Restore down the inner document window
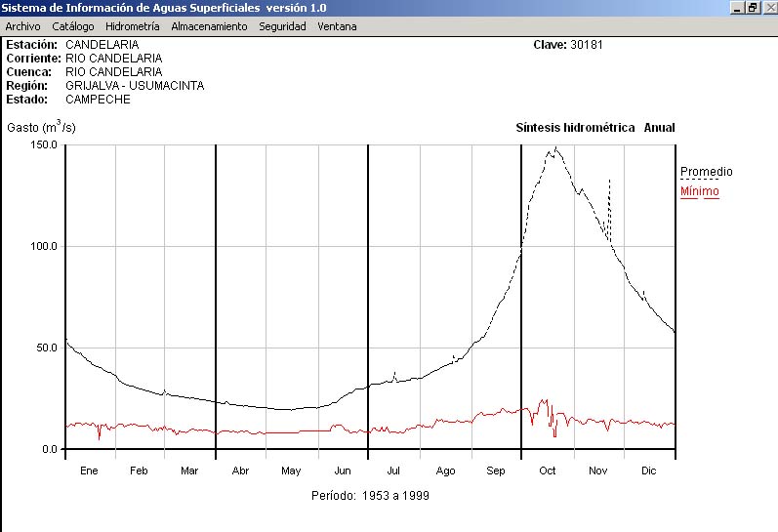Screen dimensions: 778x532 click(752, 8)
